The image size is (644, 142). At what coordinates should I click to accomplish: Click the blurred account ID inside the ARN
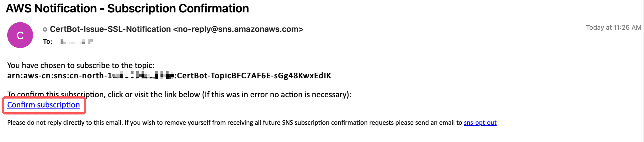tap(143, 75)
